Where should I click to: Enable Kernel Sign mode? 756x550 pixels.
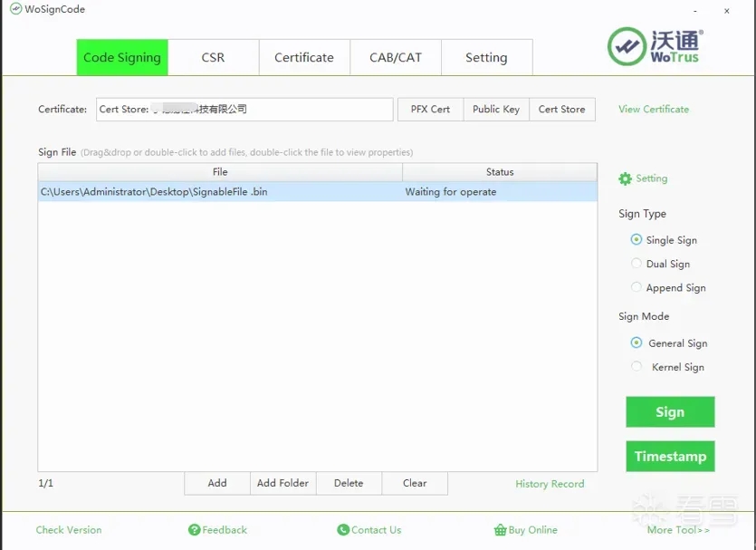[x=636, y=367]
